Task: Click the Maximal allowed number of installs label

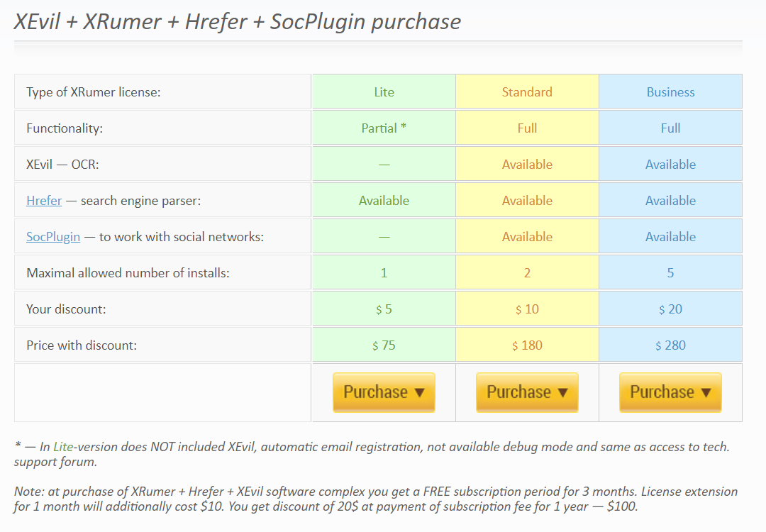Action: coord(128,272)
